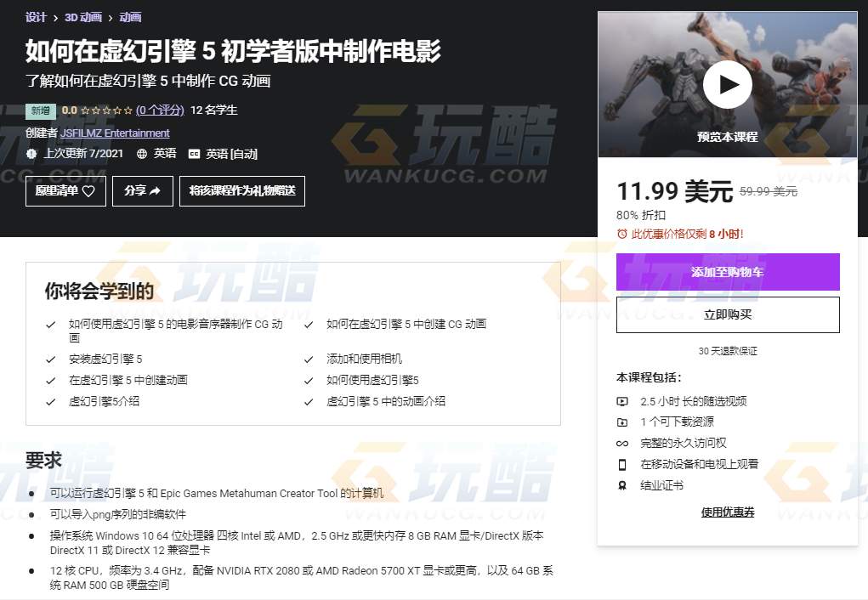868x600 pixels.
Task: Click the certificate ribbon icon
Action: tap(622, 485)
